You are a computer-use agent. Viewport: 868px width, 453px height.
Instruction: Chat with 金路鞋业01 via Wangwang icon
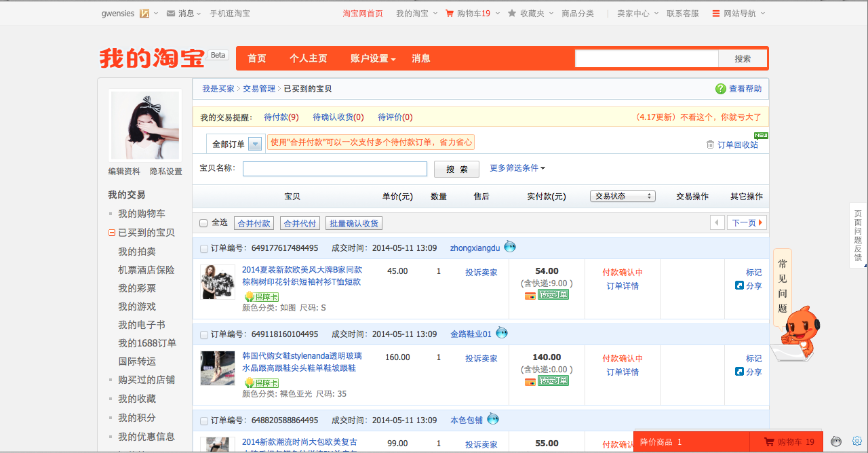502,333
